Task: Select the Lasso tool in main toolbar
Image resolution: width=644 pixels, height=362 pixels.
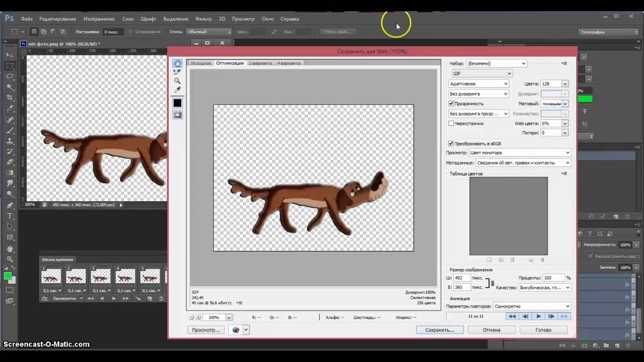Action: coord(10,76)
